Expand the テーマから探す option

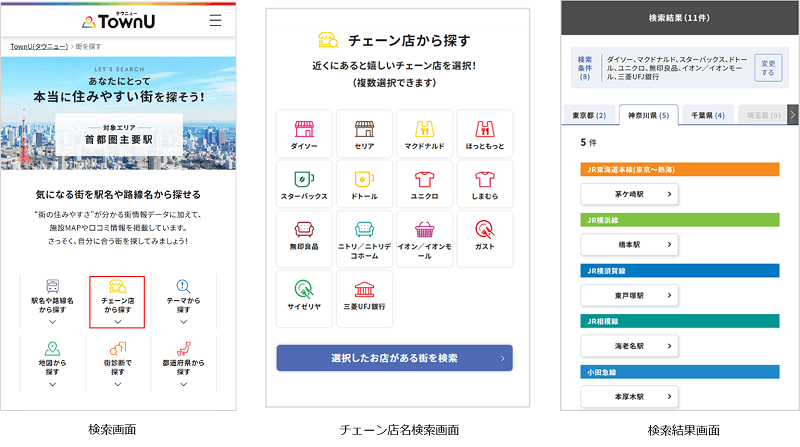(183, 302)
